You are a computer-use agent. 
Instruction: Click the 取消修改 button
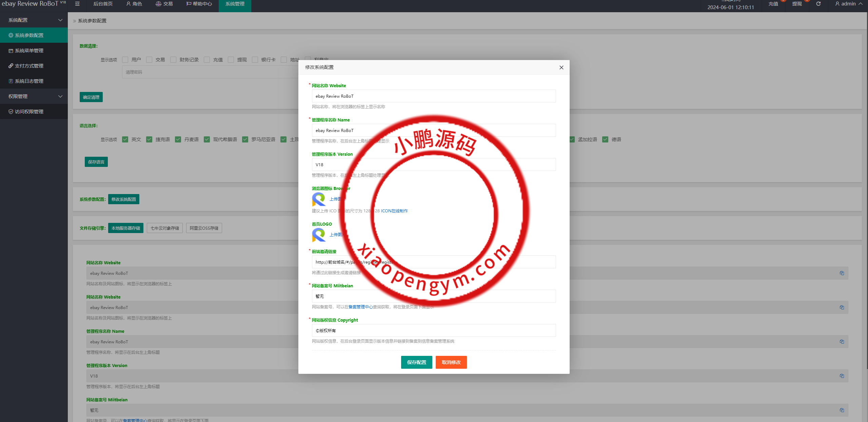point(451,362)
